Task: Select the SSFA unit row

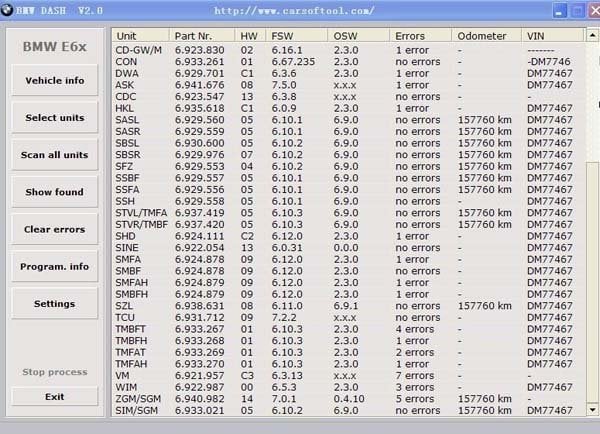Action: [x=348, y=189]
